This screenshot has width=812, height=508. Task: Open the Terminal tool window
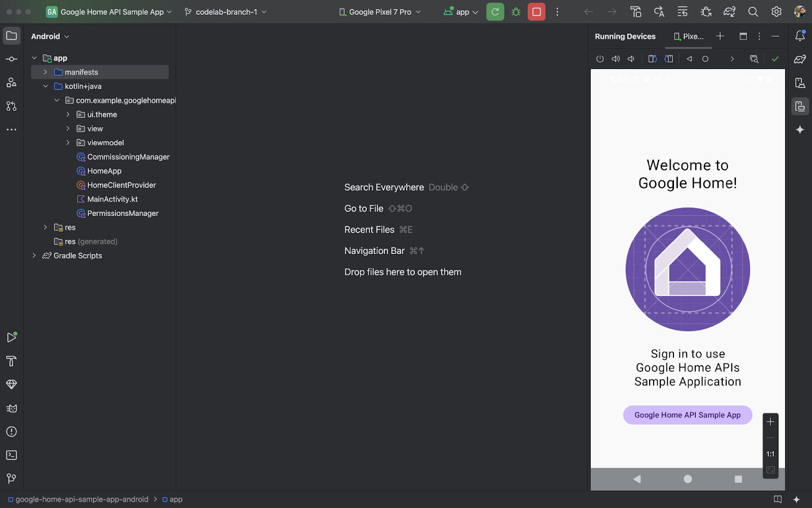click(x=11, y=455)
